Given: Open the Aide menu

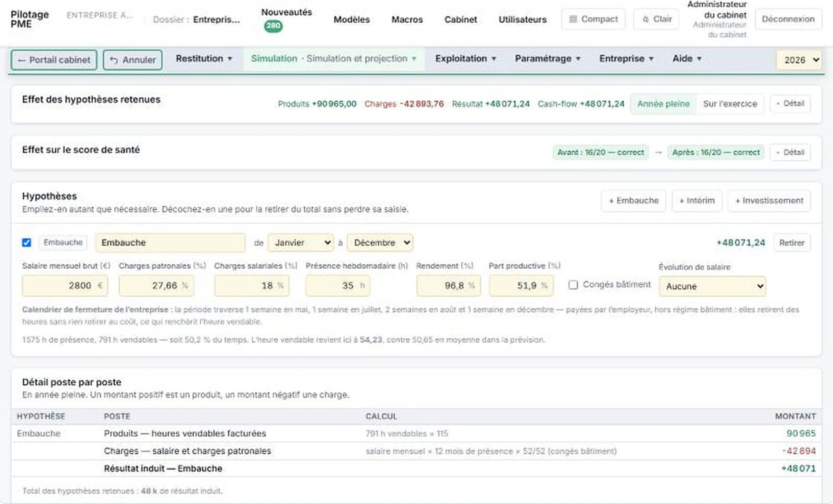Looking at the screenshot, I should [687, 58].
